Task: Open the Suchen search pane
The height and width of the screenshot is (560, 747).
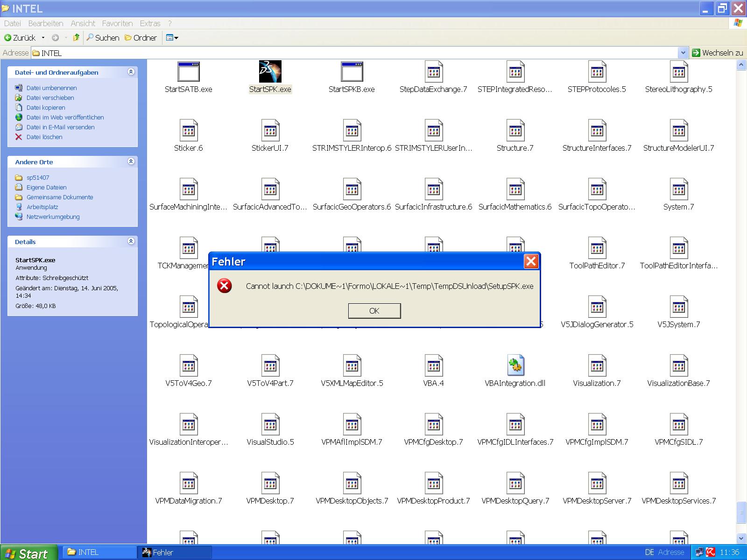Action: pyautogui.click(x=103, y=38)
